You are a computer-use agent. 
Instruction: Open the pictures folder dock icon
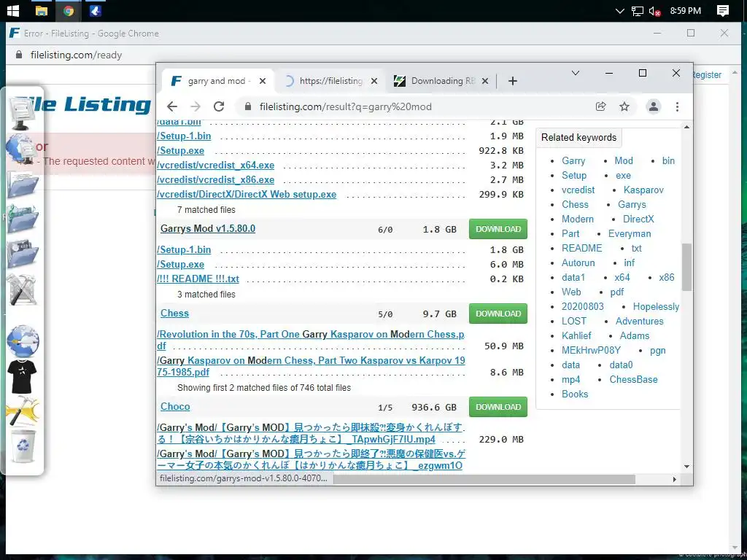(23, 254)
